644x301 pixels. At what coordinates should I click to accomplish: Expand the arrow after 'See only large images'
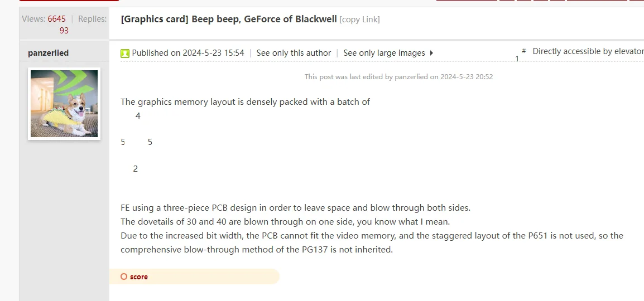[x=431, y=53]
